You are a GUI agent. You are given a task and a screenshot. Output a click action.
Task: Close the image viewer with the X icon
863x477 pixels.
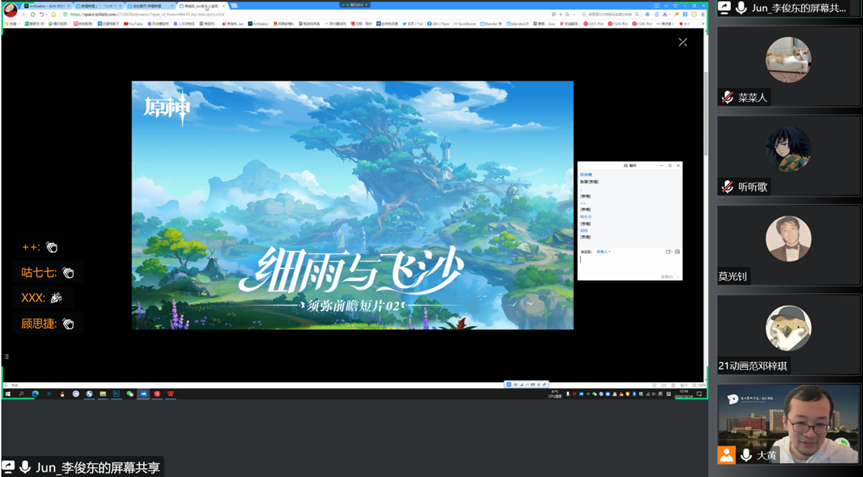tap(683, 42)
